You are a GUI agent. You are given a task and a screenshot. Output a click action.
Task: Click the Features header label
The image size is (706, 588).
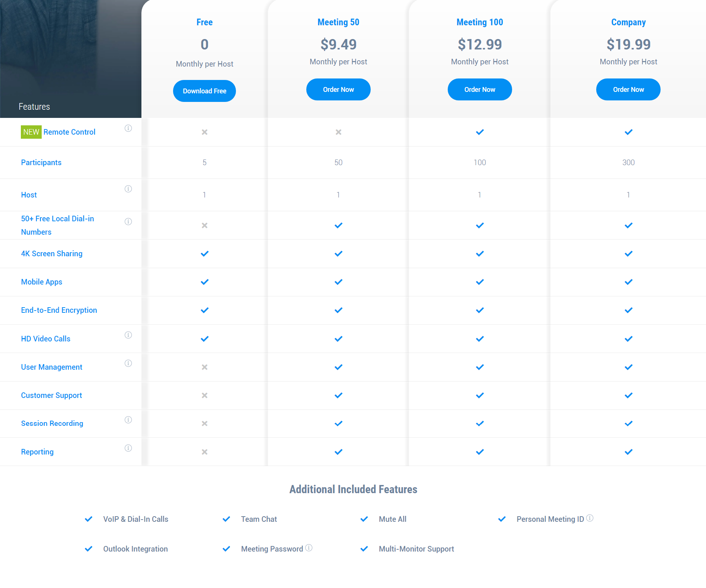coord(34,107)
